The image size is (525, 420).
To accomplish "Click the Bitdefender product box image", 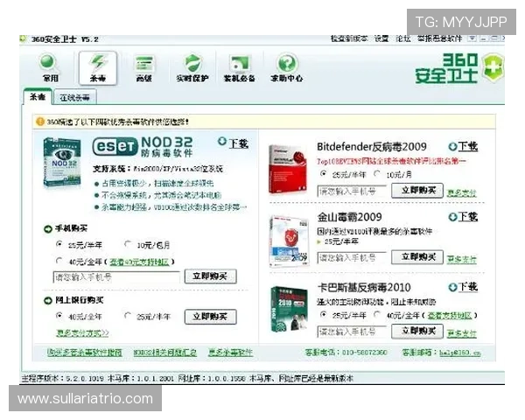I will pyautogui.click(x=288, y=170).
